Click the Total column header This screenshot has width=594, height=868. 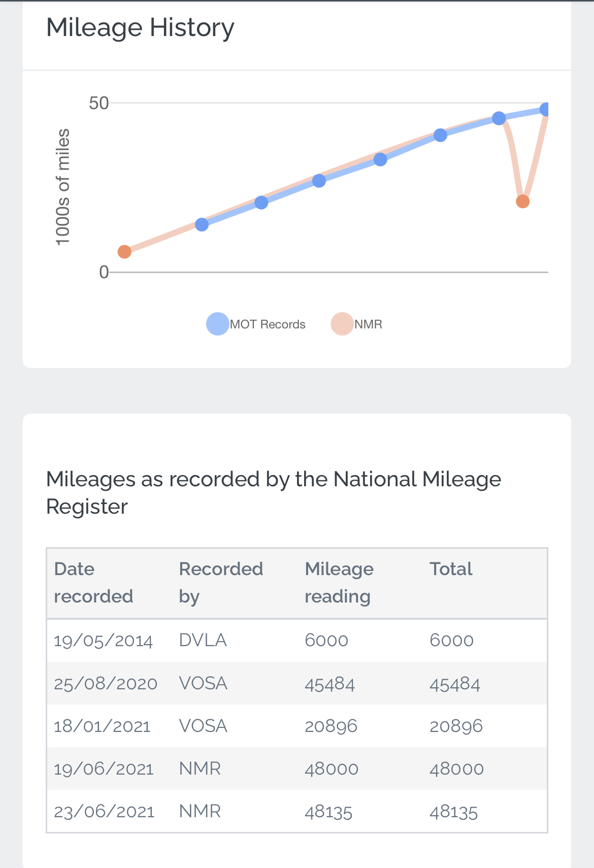tap(451, 569)
